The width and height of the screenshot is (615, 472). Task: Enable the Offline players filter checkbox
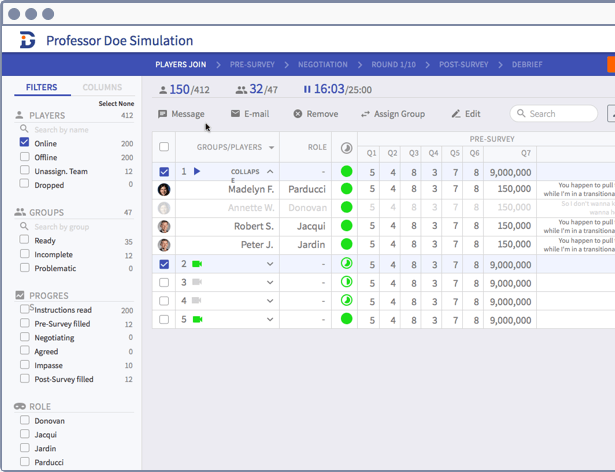(25, 157)
